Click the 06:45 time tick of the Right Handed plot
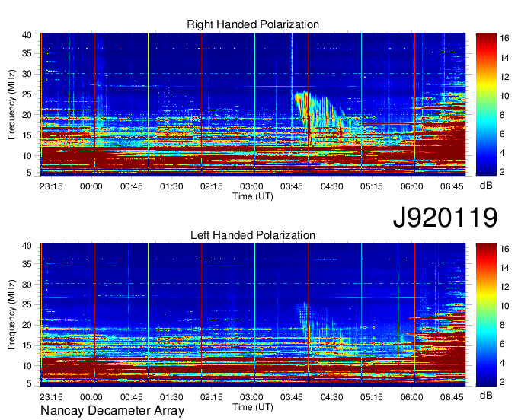Viewport: 518px width, 420px height. (452, 186)
